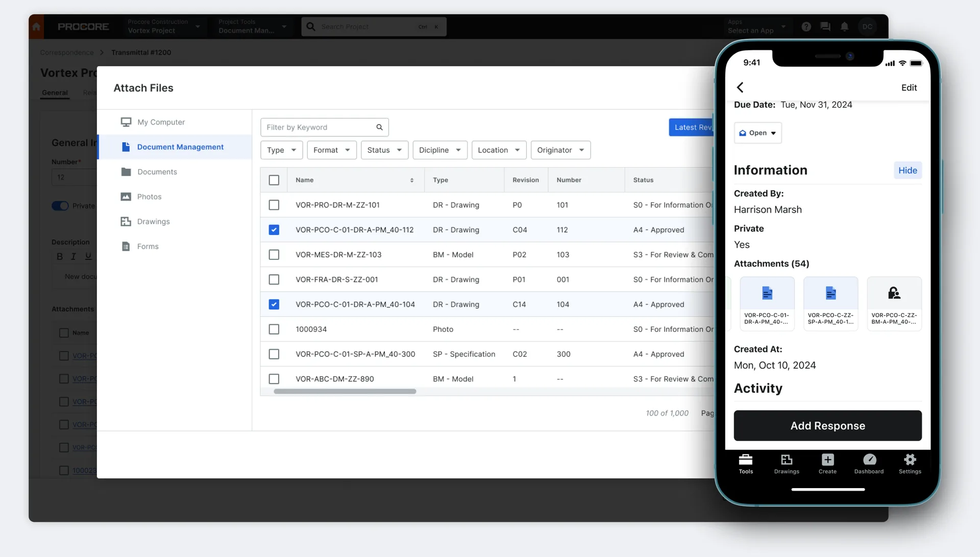The height and width of the screenshot is (557, 980).
Task: Open the notifications bell icon
Action: click(x=845, y=27)
